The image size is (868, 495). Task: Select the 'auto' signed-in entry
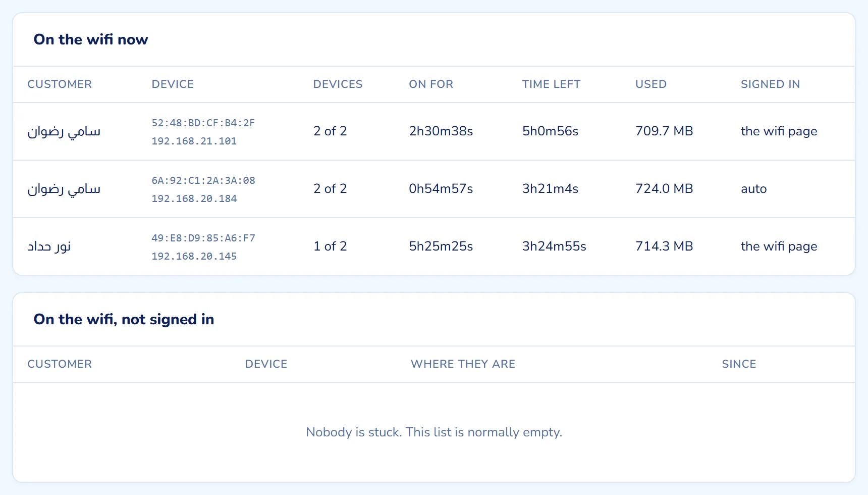click(x=753, y=189)
